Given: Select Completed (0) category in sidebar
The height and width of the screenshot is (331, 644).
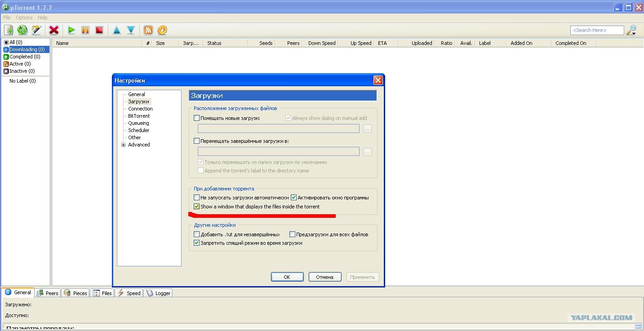Looking at the screenshot, I should tap(22, 57).
